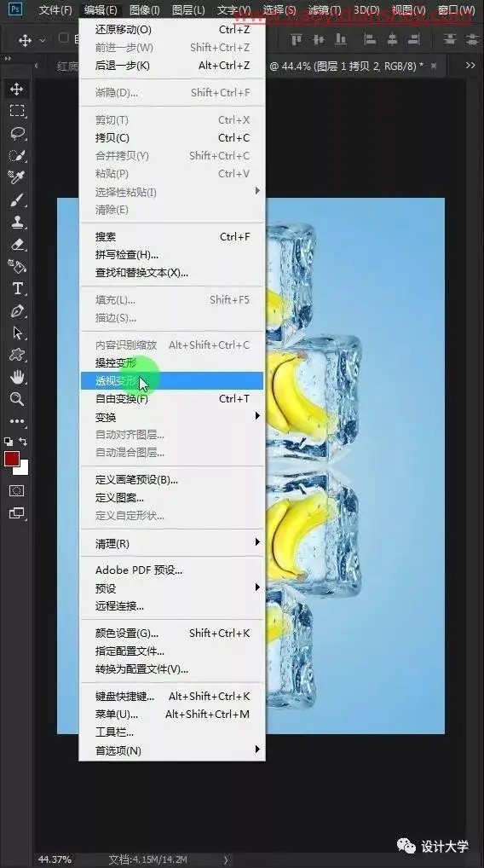
Task: Select the Paint Bucket tool
Action: pos(16,266)
